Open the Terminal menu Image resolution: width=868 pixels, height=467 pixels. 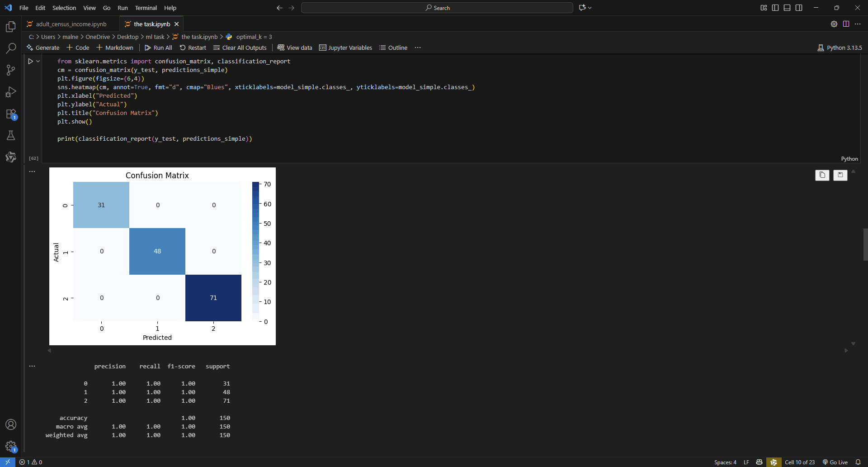[146, 8]
